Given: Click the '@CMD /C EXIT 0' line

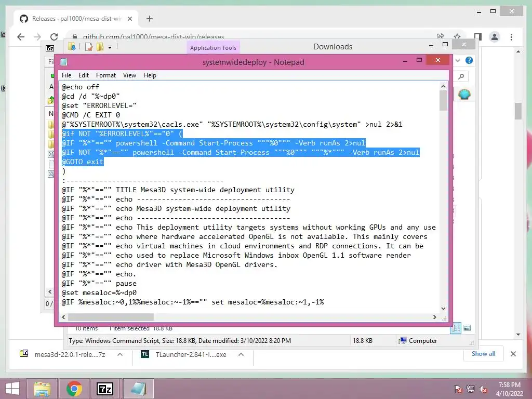Looking at the screenshot, I should (x=90, y=115).
